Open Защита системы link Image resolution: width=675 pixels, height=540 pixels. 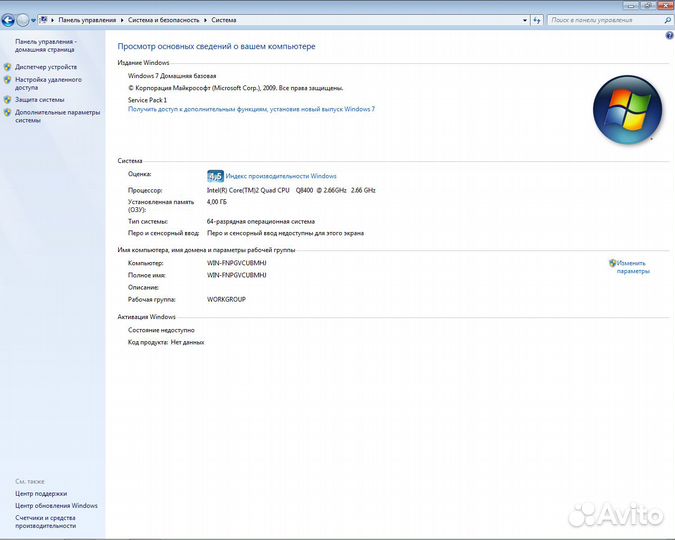pyautogui.click(x=40, y=100)
